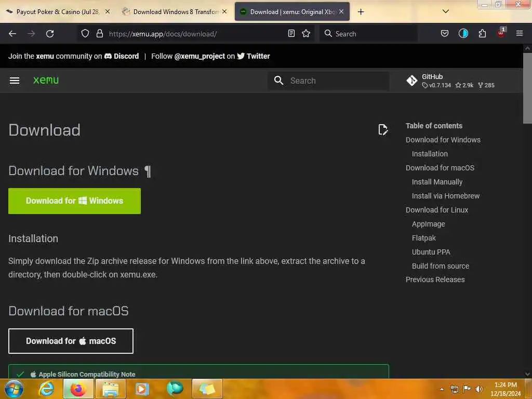Open the GitHub repository link

450,81
